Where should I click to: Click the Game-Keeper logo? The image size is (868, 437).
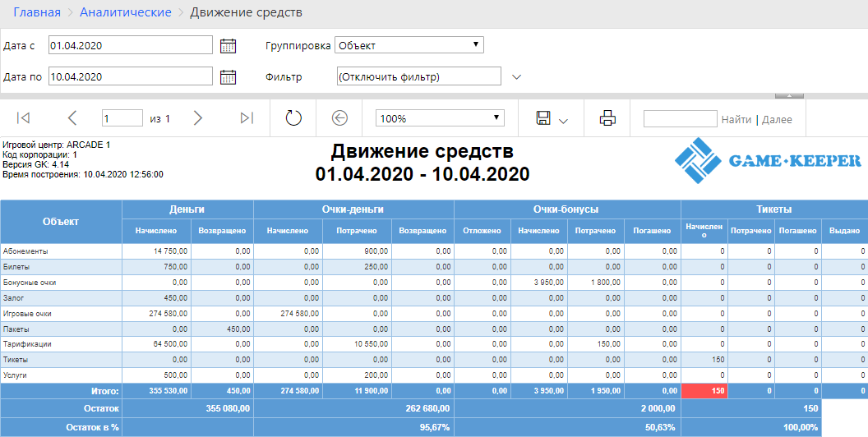coord(768,160)
